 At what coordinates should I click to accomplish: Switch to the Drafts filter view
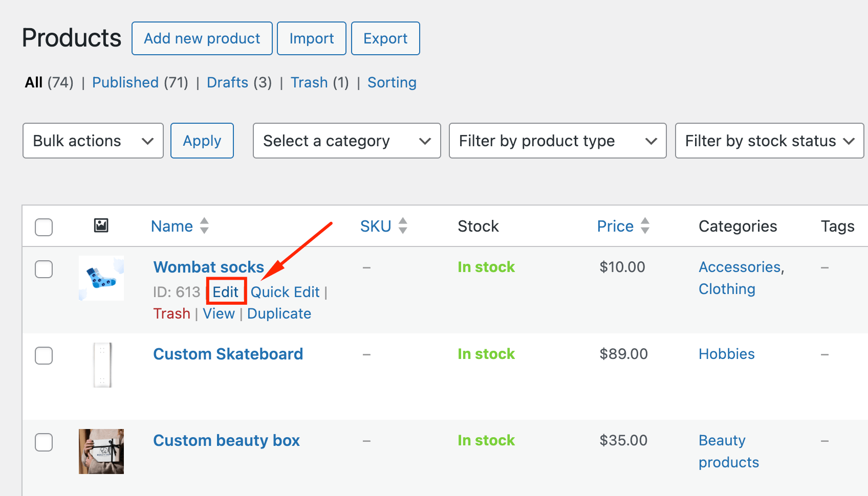(x=227, y=82)
